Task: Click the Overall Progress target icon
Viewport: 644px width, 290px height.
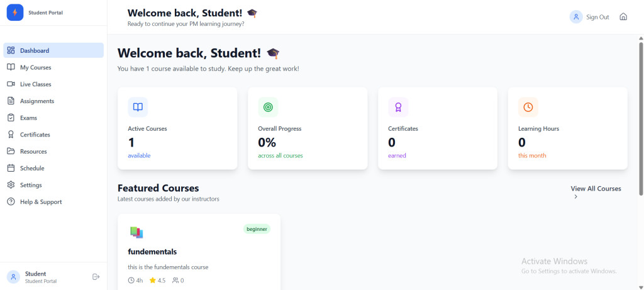Action: [268, 108]
